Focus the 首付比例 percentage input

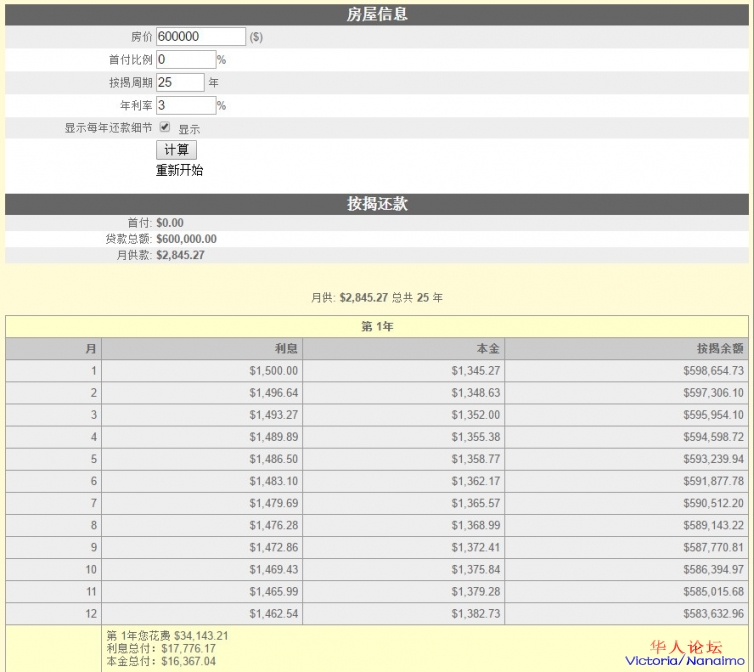coord(185,60)
